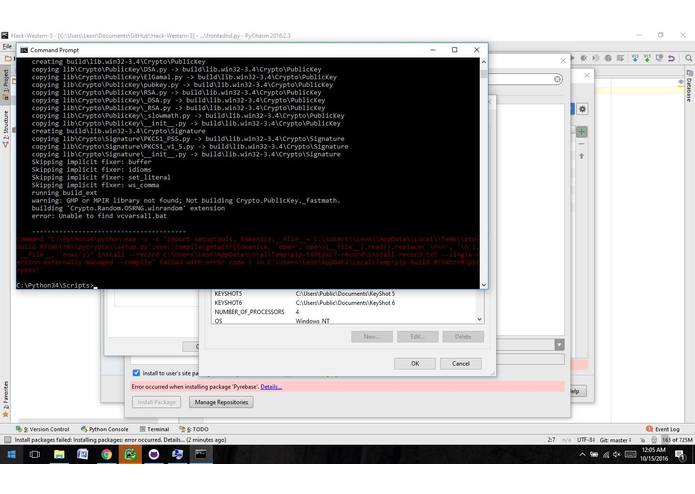Select the KEYSHOT5 variable row
695x494 pixels.
344,293
